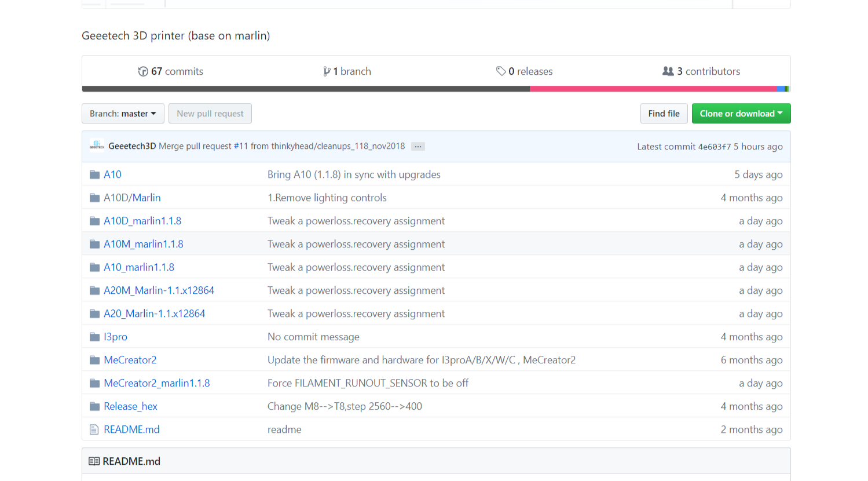The image size is (868, 481).
Task: Click the folder icon for A10
Action: pos(94,174)
